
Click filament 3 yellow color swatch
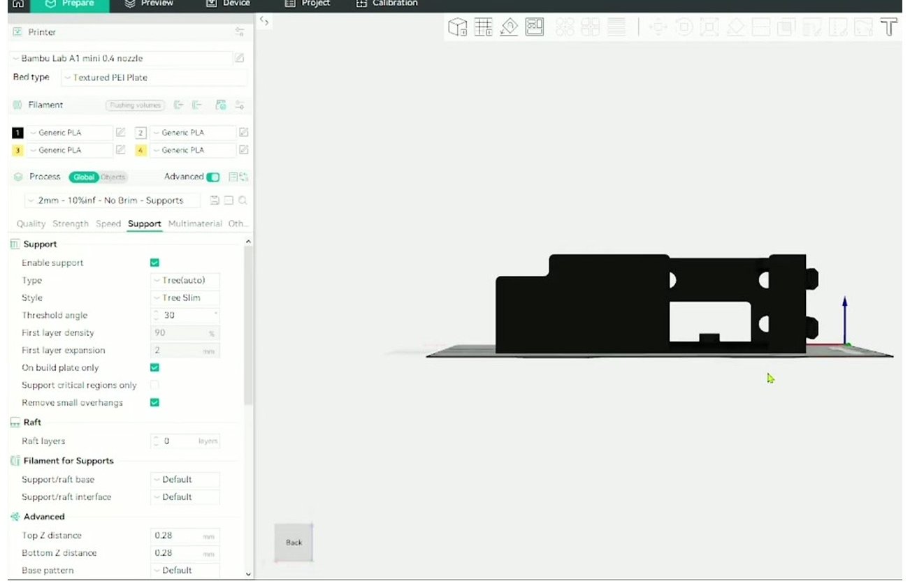coord(18,149)
